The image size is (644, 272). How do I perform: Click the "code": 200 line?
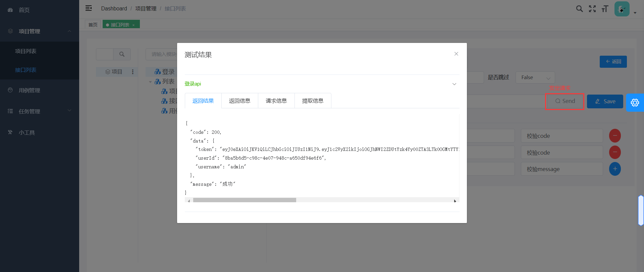206,132
